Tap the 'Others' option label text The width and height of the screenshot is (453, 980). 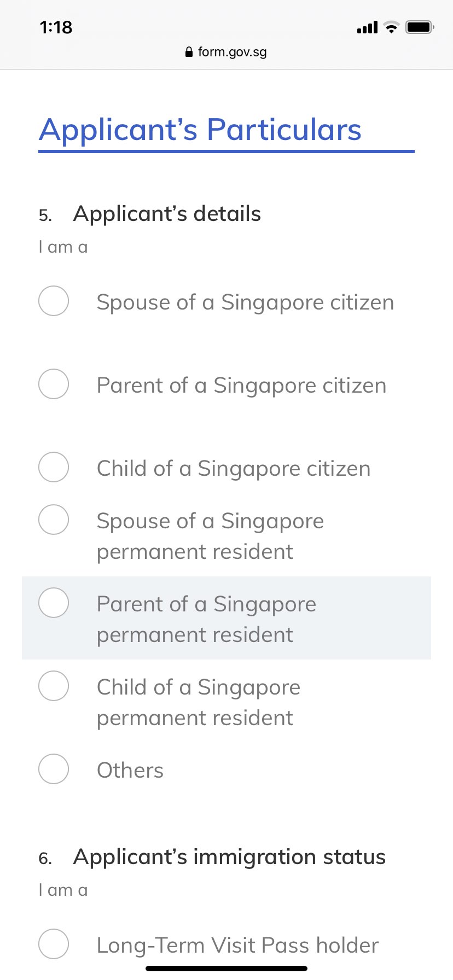click(130, 770)
